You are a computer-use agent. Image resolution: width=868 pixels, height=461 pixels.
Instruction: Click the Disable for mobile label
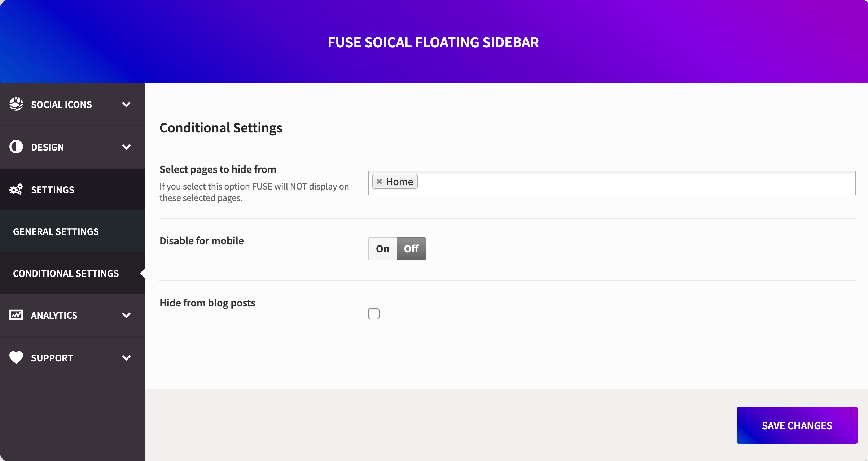(201, 241)
